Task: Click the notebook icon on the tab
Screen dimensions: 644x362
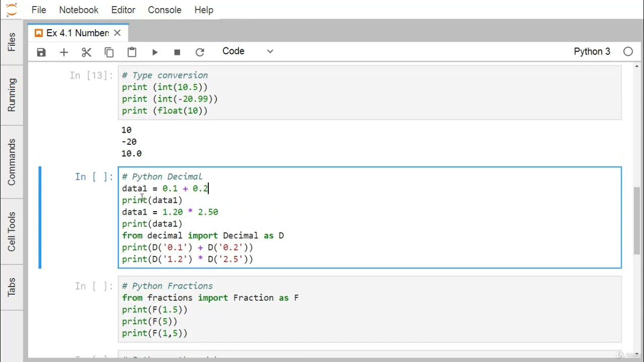Action: click(39, 33)
